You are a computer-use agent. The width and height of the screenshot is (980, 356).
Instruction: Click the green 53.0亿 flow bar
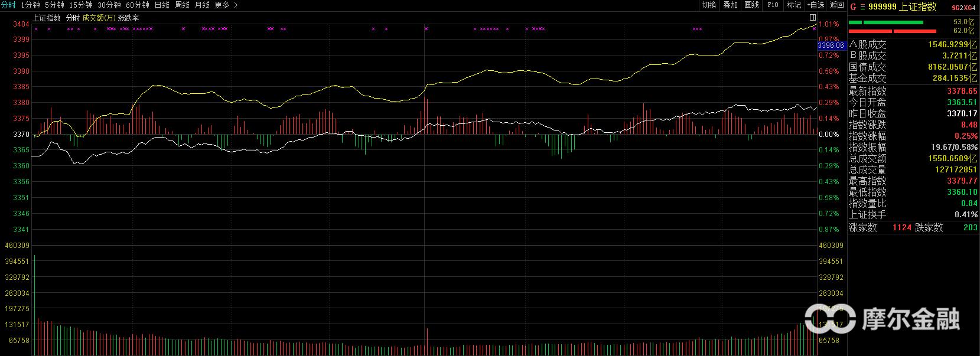885,22
